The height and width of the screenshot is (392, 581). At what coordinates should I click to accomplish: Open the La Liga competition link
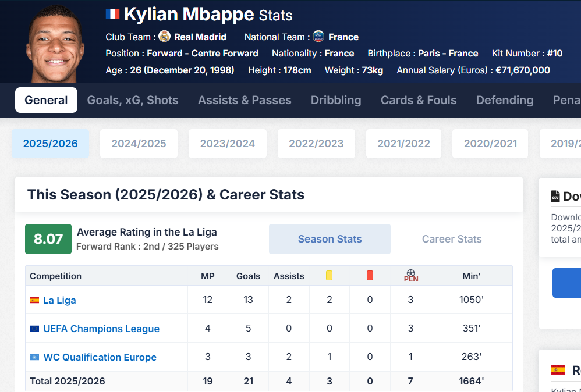point(59,300)
